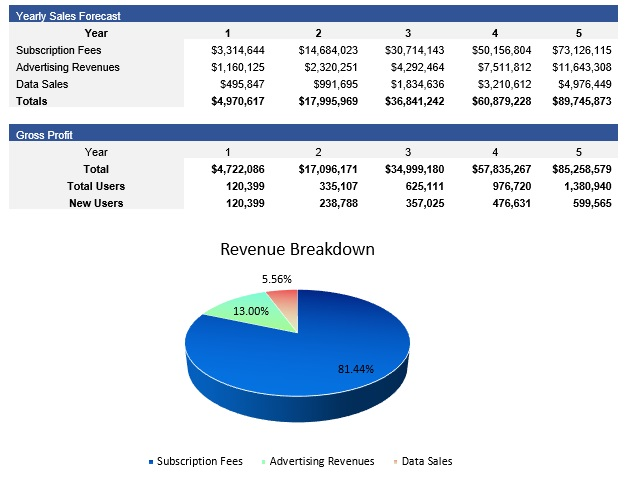Select Data Sales cell $3,210,612
The image size is (630, 478).
(x=504, y=84)
